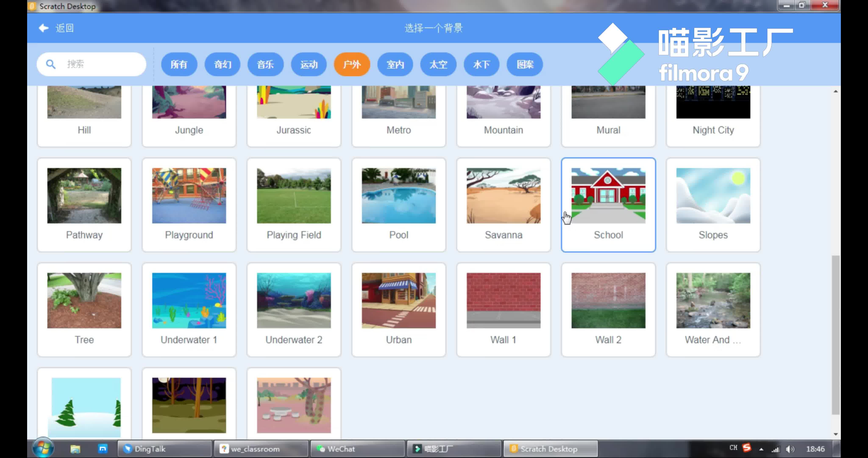This screenshot has height=458, width=868.
Task: Open Windows Start menu orb
Action: tap(43, 448)
